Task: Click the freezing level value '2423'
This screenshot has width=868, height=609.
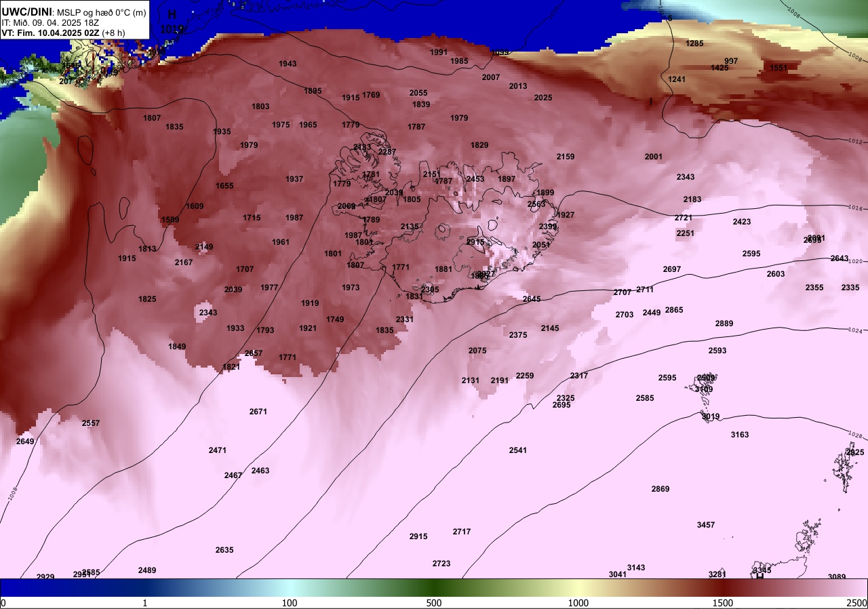Action: click(742, 222)
